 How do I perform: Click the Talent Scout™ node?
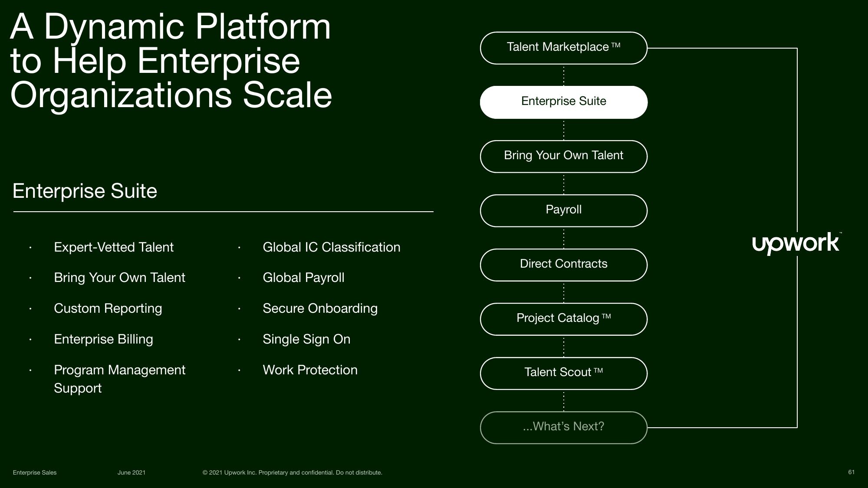[563, 372]
